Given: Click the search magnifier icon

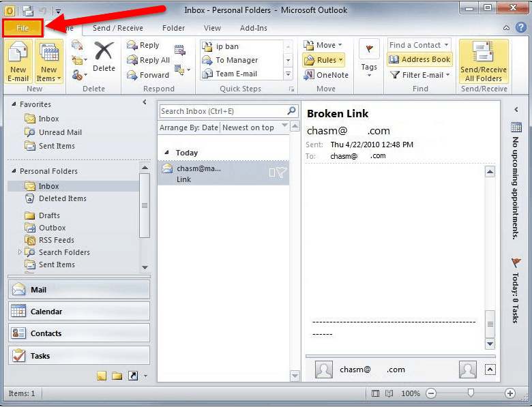Looking at the screenshot, I should coord(291,110).
